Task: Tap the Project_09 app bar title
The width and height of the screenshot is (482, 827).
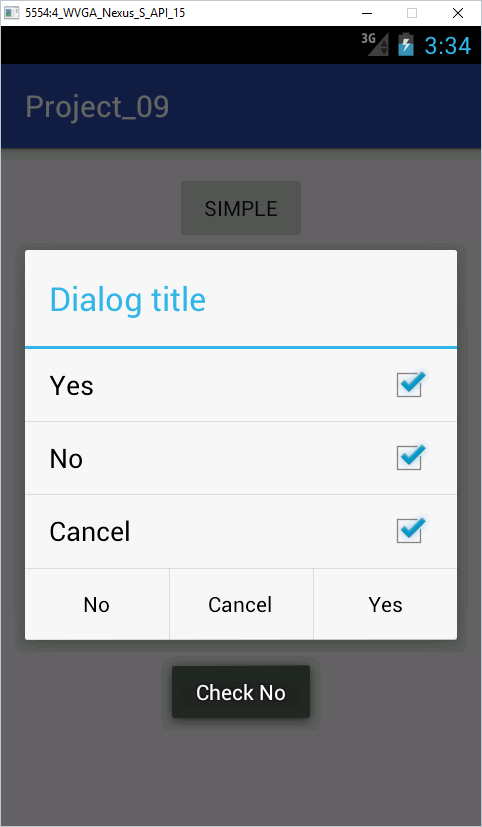Action: pos(97,107)
